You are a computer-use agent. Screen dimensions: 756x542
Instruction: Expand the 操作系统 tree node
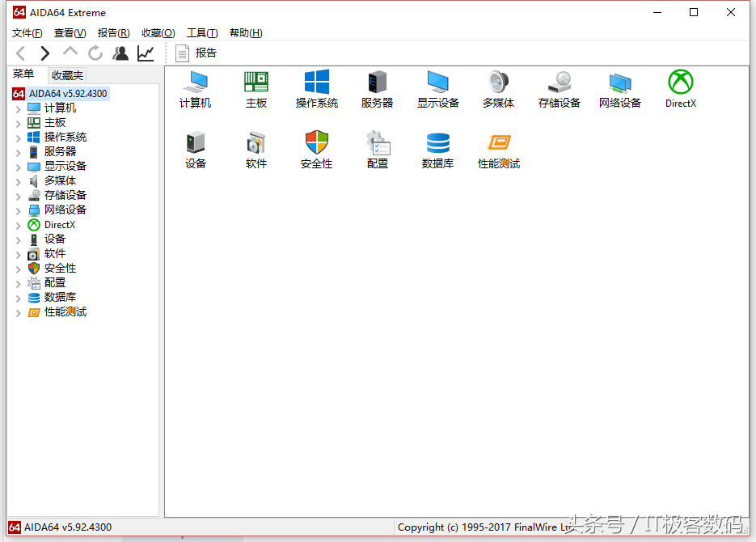tap(19, 138)
